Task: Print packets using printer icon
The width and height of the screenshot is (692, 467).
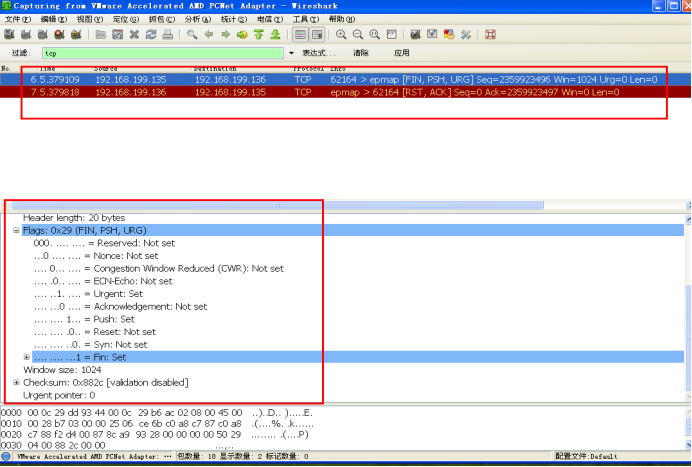Action: tap(168, 34)
